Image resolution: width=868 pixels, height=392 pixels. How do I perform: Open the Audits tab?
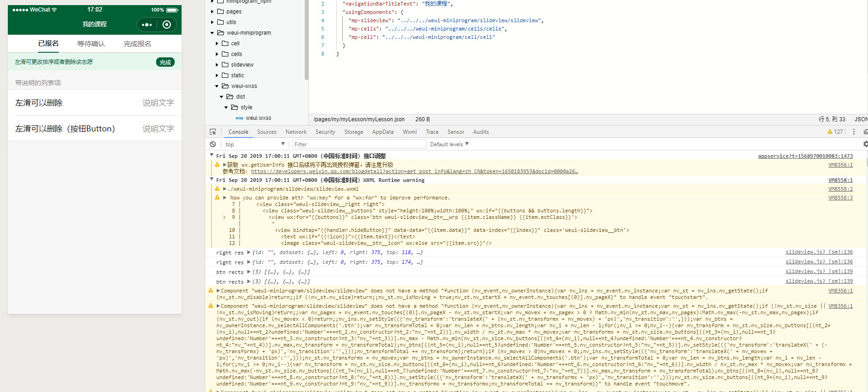click(x=481, y=132)
